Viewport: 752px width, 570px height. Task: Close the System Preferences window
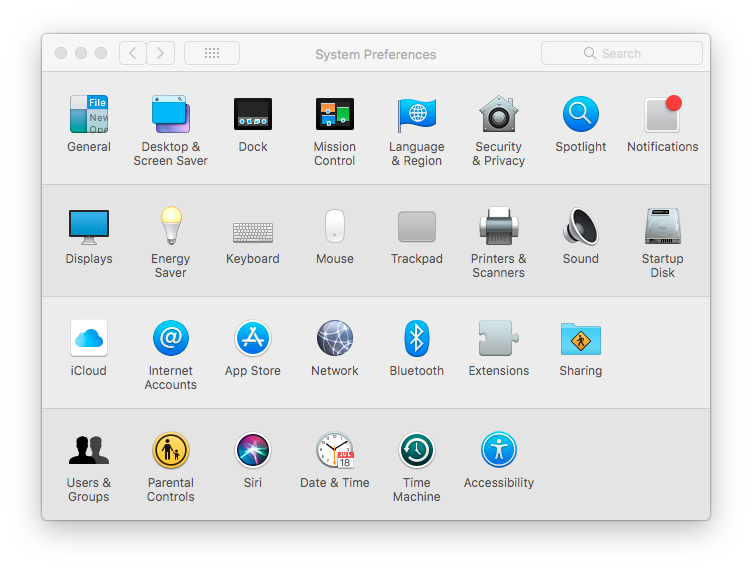tap(61, 53)
